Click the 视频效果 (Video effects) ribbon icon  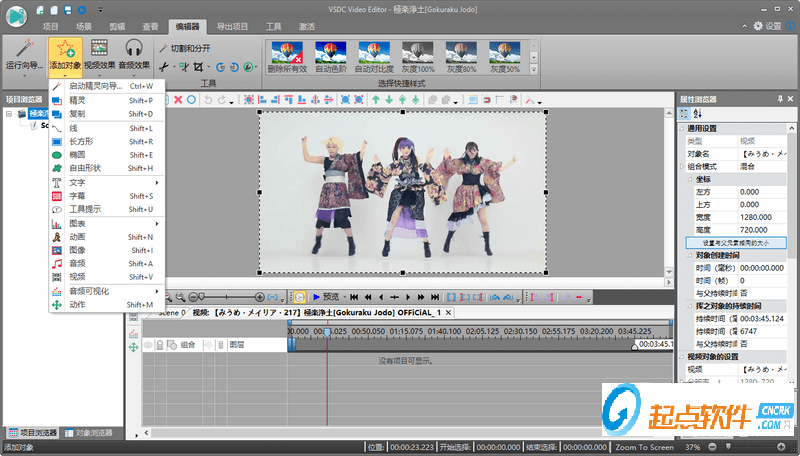[x=99, y=48]
